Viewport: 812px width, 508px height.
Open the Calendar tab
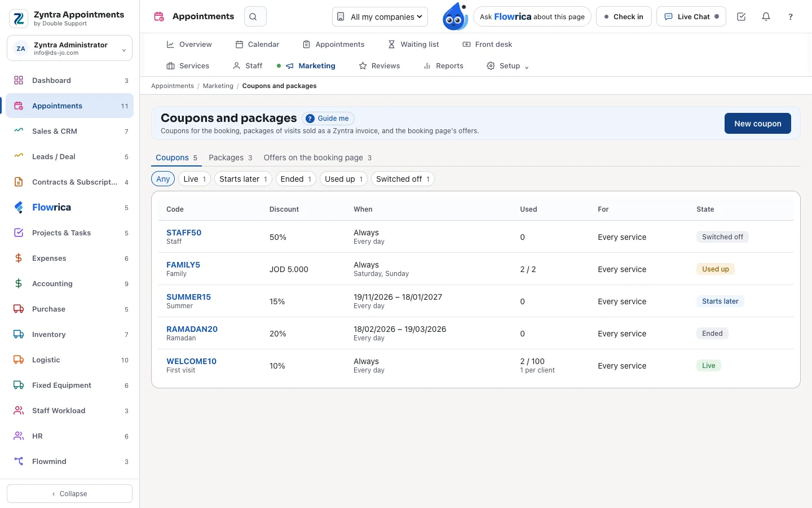tap(257, 45)
